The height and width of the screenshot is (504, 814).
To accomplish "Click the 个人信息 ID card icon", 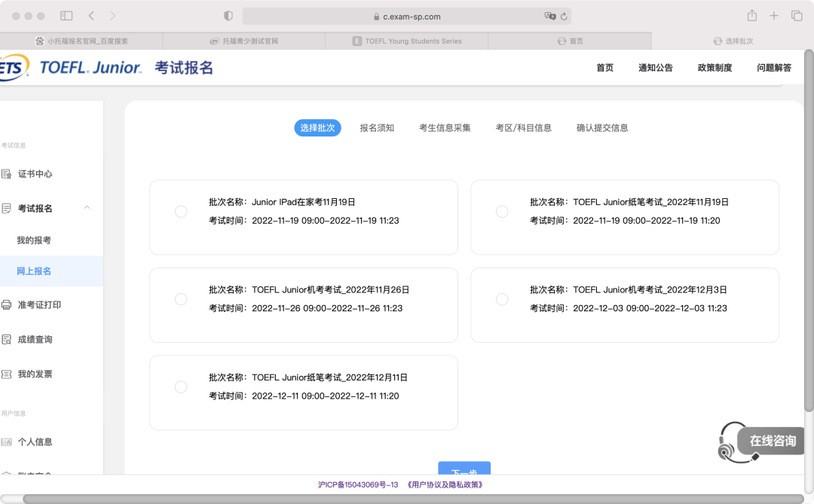I will [x=6, y=442].
